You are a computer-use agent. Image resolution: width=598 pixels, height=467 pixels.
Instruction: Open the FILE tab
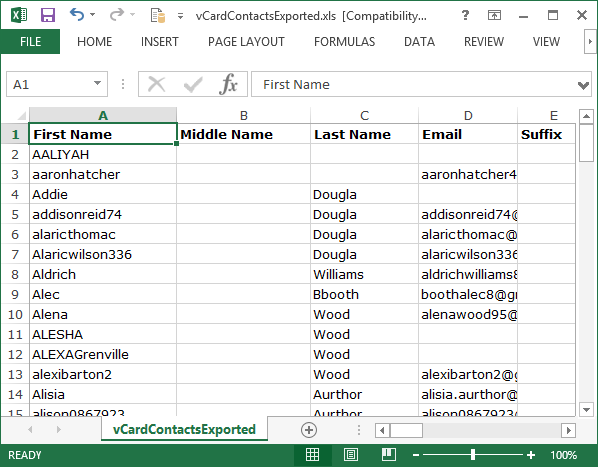coord(30,42)
